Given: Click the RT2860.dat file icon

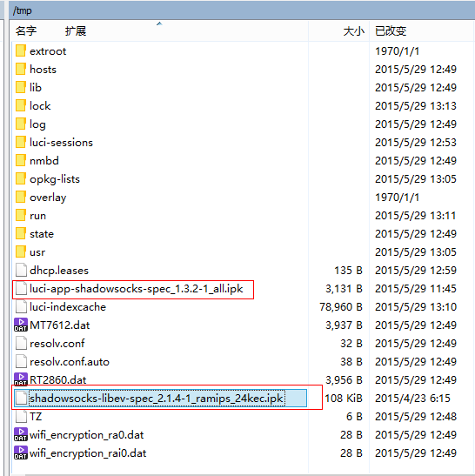Looking at the screenshot, I should [21, 379].
